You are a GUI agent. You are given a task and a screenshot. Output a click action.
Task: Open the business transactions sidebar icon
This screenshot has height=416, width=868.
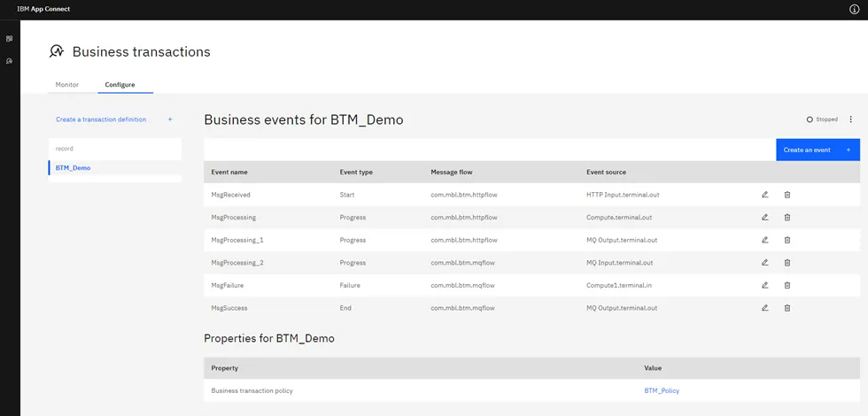10,61
